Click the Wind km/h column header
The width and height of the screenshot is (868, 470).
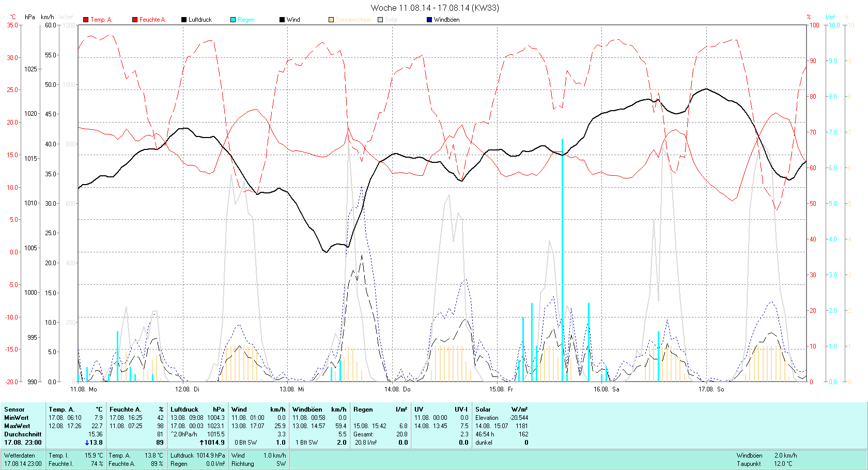[x=258, y=410]
